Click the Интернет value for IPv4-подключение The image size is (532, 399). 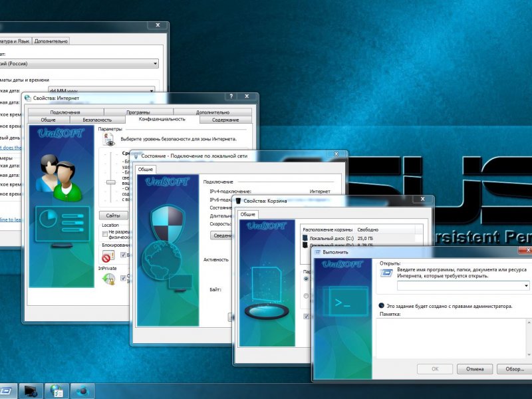pos(320,192)
